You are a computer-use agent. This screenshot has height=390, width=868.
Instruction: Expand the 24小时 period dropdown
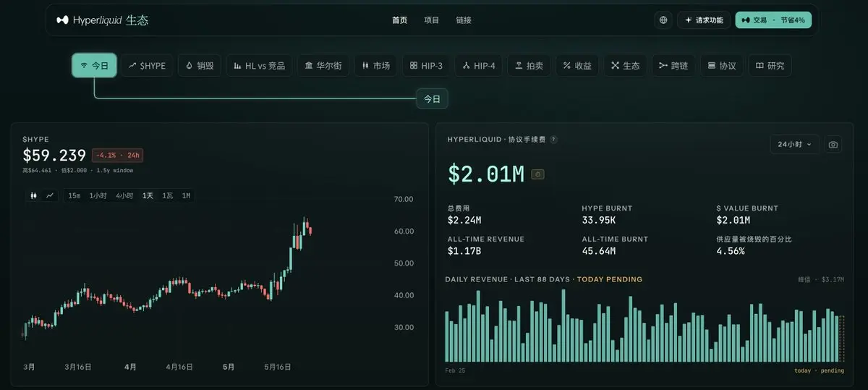[795, 145]
